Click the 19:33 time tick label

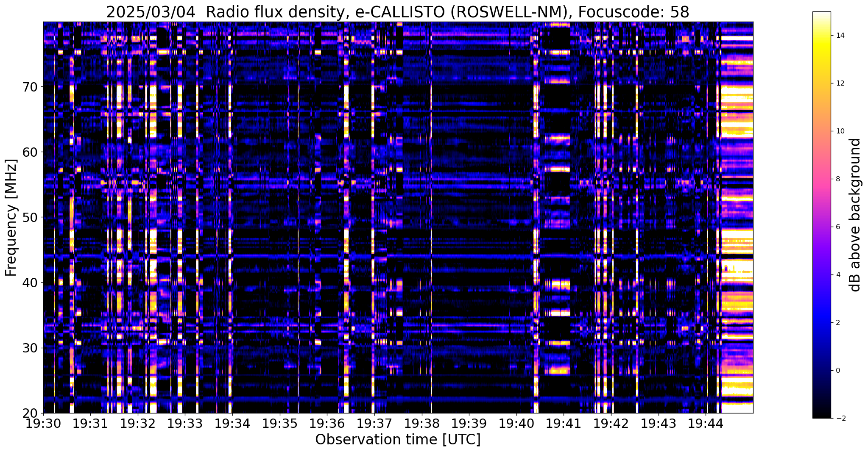pyautogui.click(x=184, y=423)
